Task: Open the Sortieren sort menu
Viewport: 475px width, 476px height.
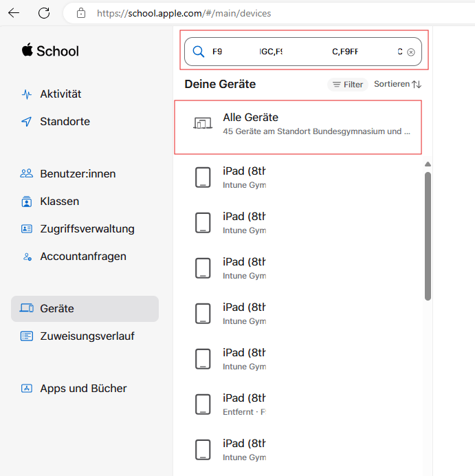Action: 397,84
